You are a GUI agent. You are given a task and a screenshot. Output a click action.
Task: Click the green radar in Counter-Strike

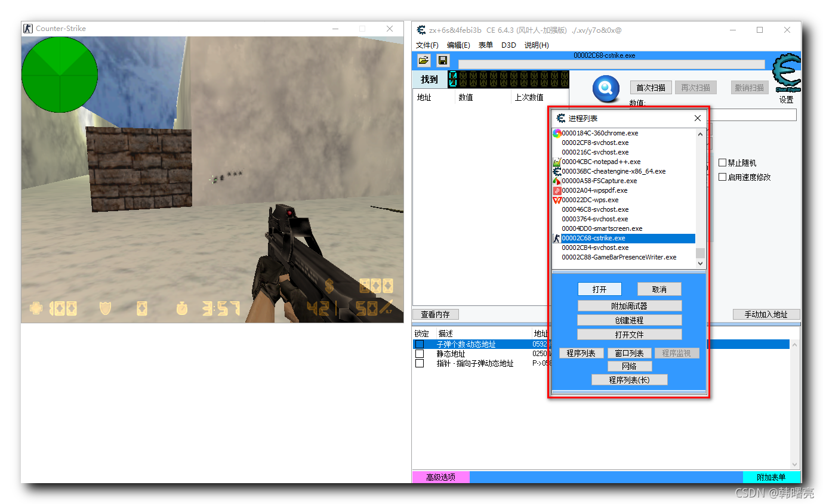tap(60, 75)
